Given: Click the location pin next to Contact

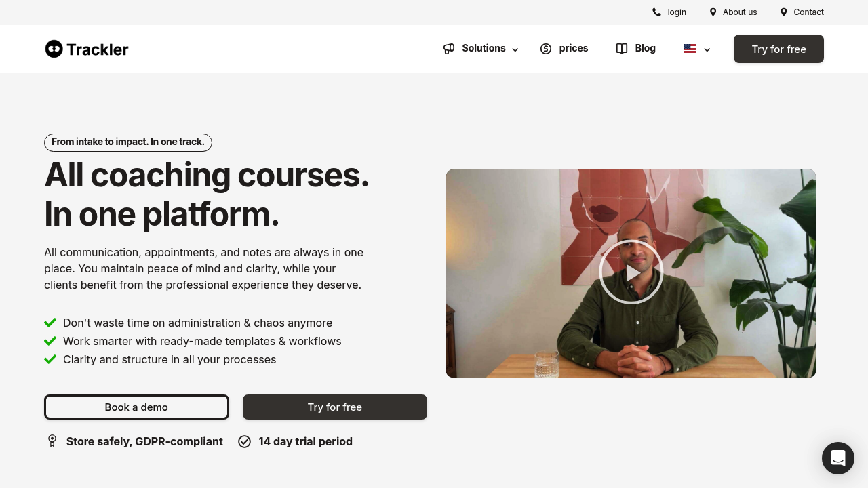Looking at the screenshot, I should (x=784, y=12).
